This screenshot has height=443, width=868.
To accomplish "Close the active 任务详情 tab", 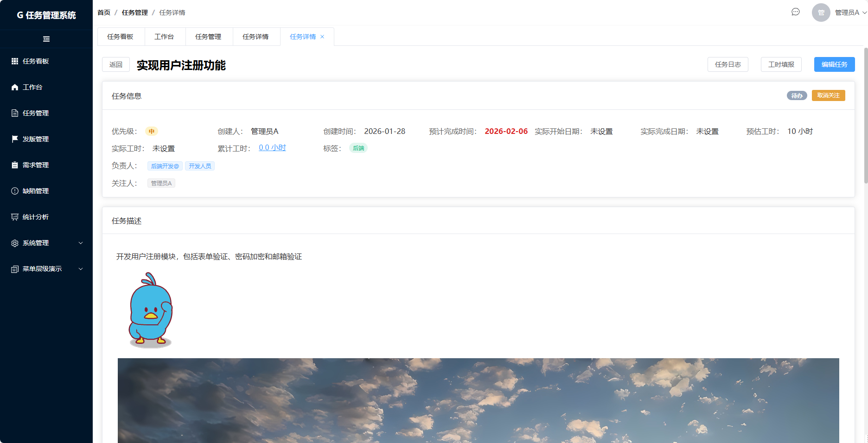I will coord(322,37).
